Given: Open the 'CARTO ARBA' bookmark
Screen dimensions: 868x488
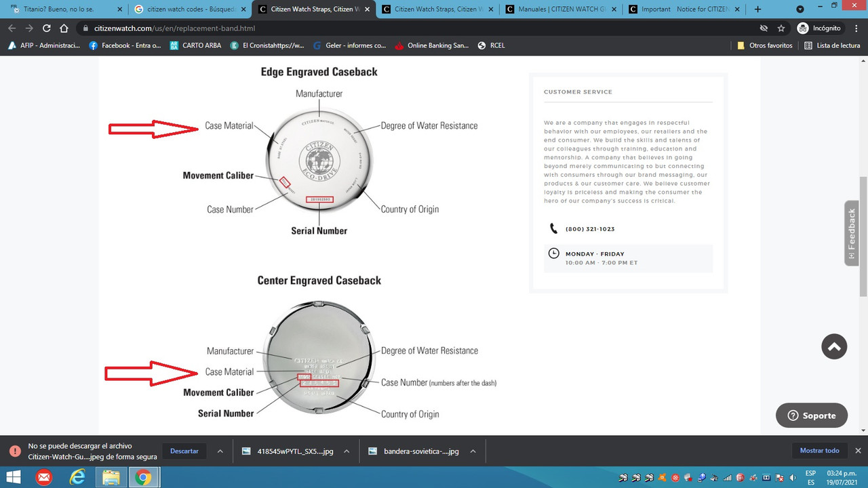Looking at the screenshot, I should pos(195,45).
